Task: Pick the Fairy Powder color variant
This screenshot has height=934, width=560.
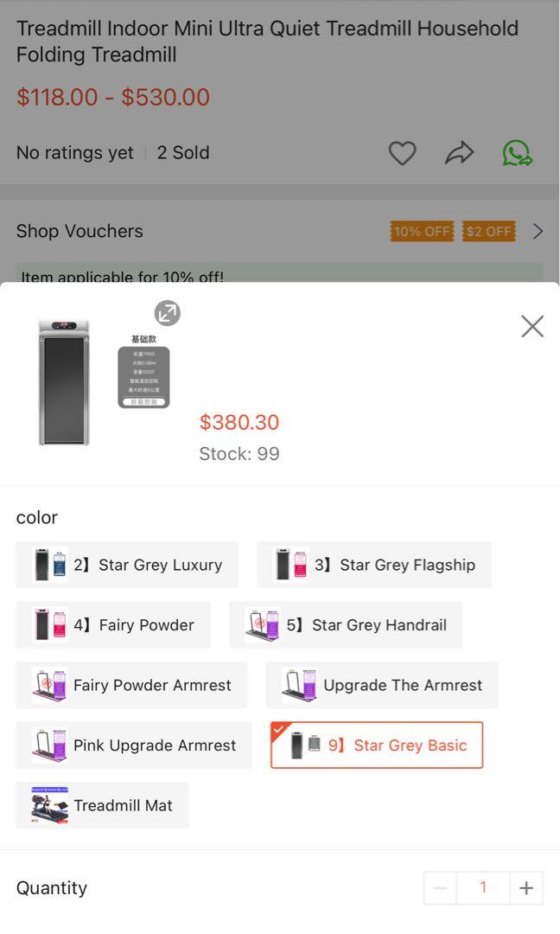Action: click(x=113, y=625)
